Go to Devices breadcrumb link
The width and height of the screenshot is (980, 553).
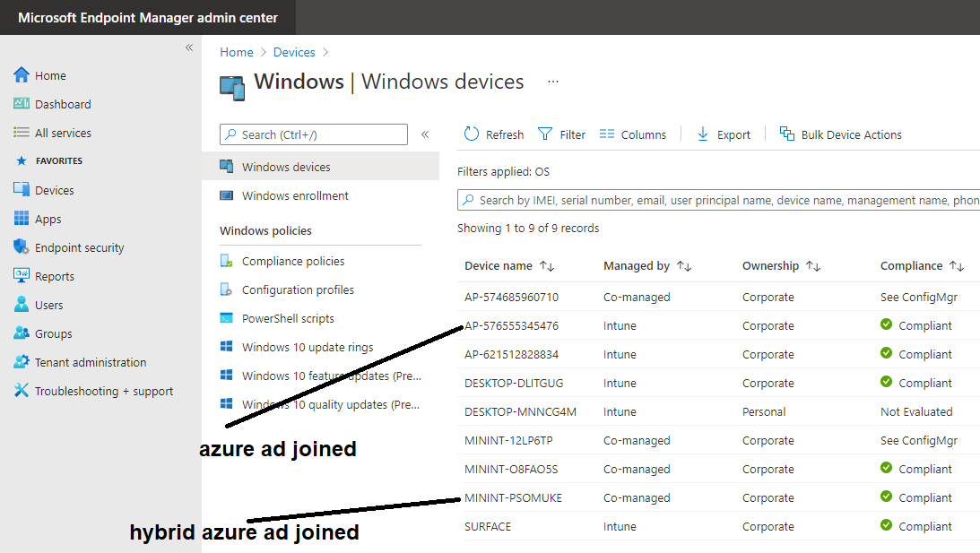coord(294,53)
